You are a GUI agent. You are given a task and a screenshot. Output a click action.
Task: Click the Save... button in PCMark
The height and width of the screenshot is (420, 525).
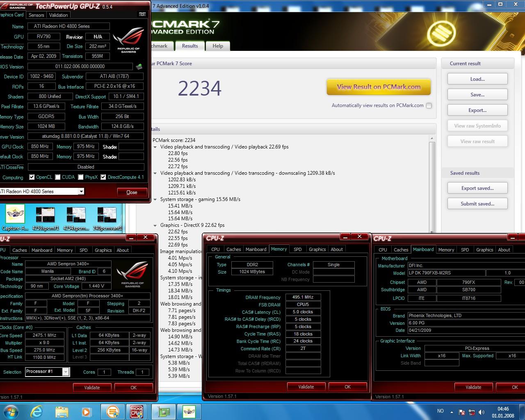coord(477,95)
